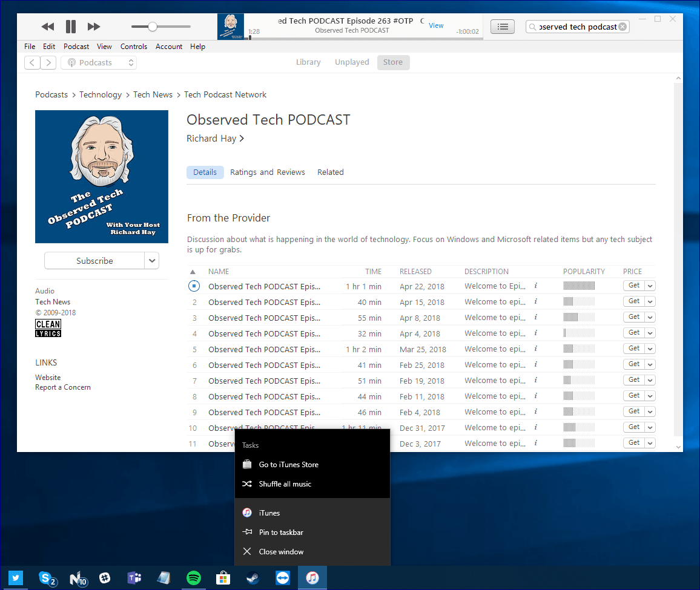Viewport: 700px width, 590px height.
Task: Expand the Get dropdown for episode 3
Action: [650, 317]
